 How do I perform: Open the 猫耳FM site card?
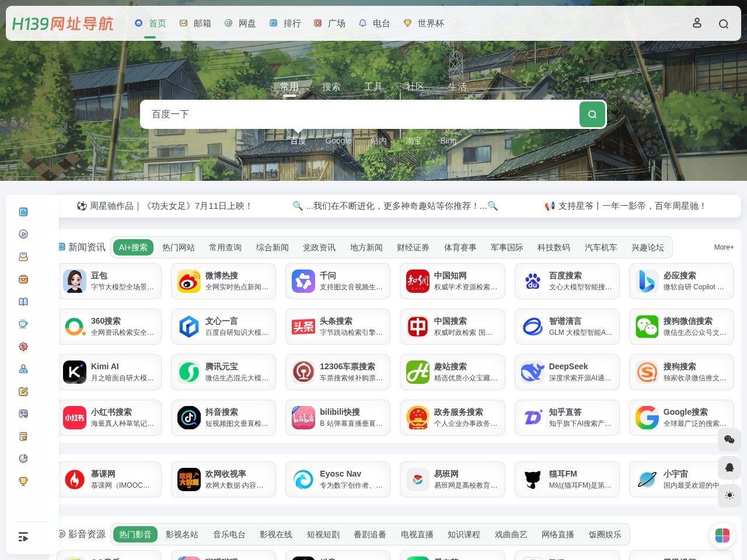point(567,480)
